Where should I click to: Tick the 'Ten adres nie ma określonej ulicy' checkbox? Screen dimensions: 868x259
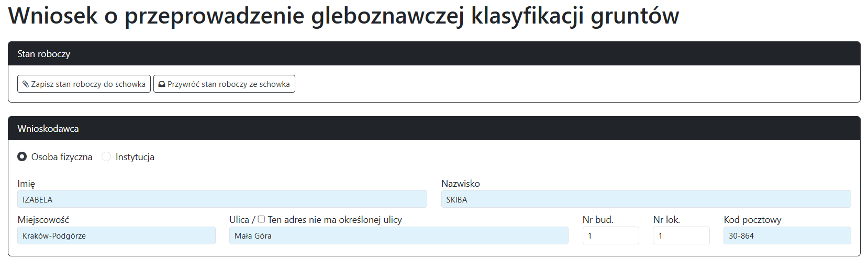pos(261,219)
